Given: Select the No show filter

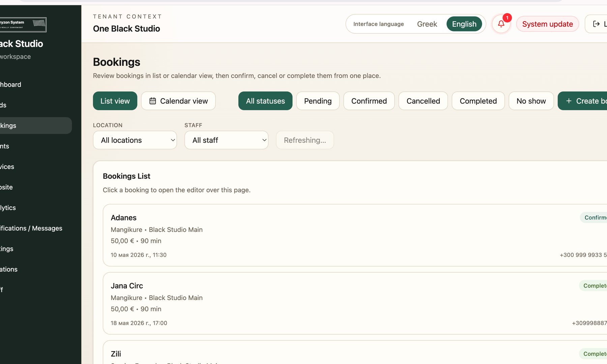Looking at the screenshot, I should tap(531, 101).
